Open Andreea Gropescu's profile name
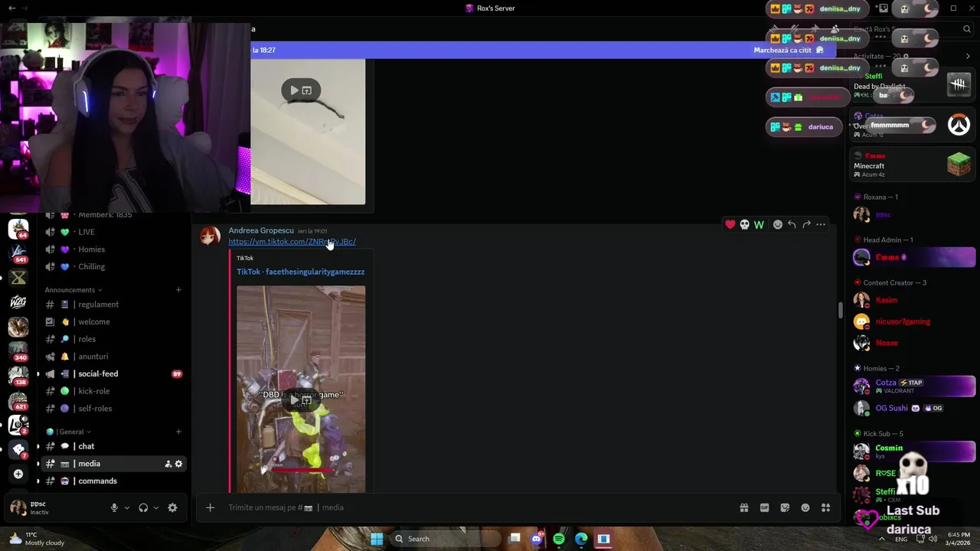 coord(261,230)
